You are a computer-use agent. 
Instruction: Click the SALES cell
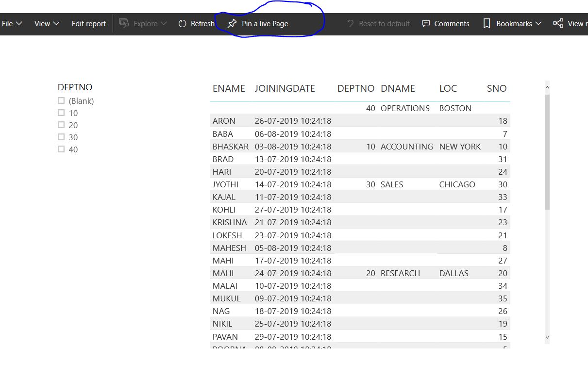point(392,184)
